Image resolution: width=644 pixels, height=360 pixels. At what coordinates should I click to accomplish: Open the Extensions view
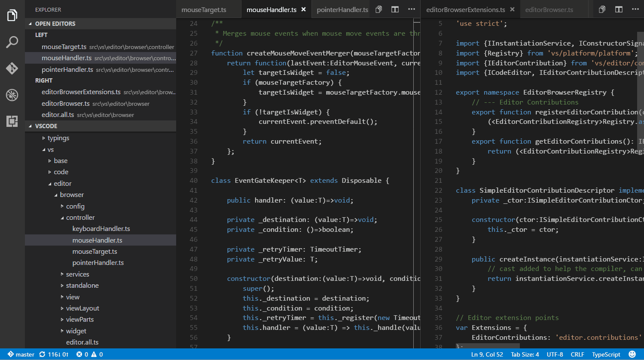12,121
